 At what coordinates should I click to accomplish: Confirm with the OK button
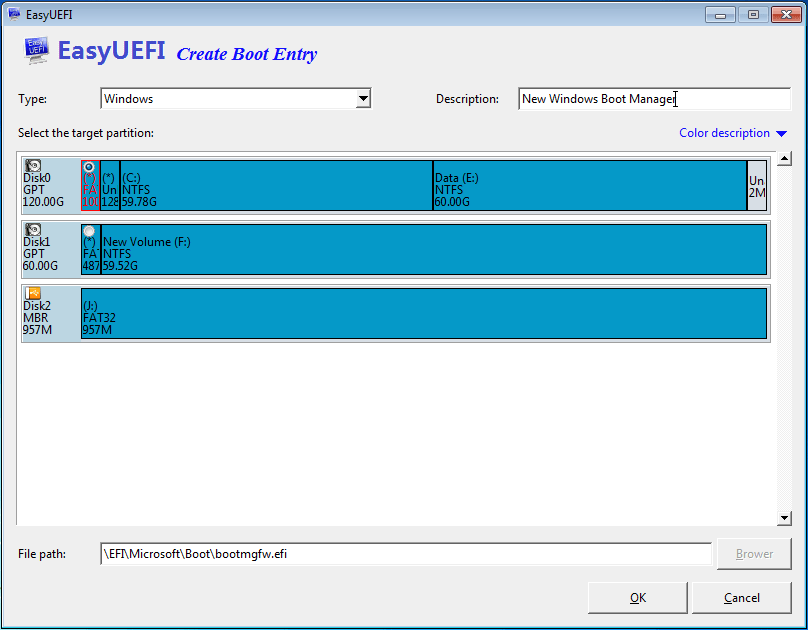(637, 598)
